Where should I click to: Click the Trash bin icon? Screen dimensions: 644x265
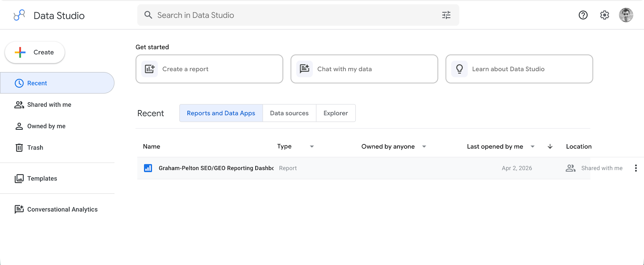pos(19,148)
